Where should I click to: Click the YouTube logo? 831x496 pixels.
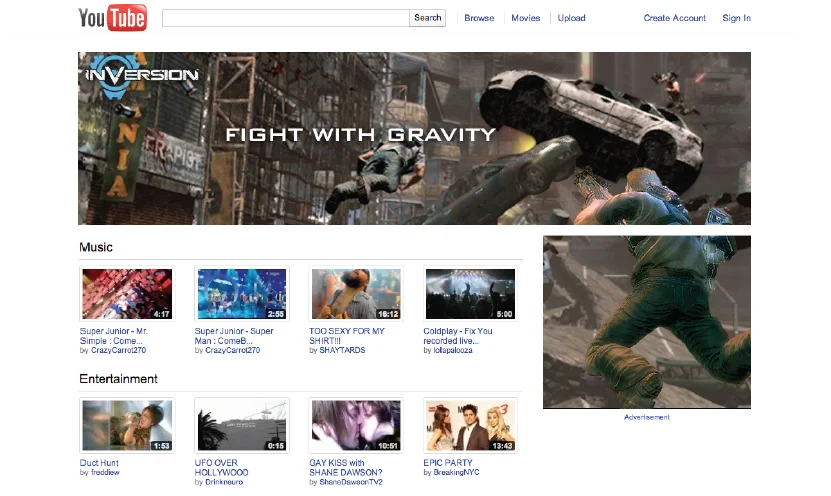pos(112,17)
